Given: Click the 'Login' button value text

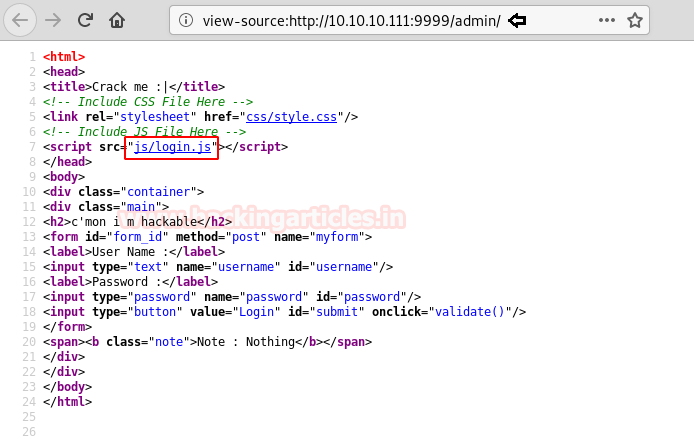Looking at the screenshot, I should click(x=257, y=312).
